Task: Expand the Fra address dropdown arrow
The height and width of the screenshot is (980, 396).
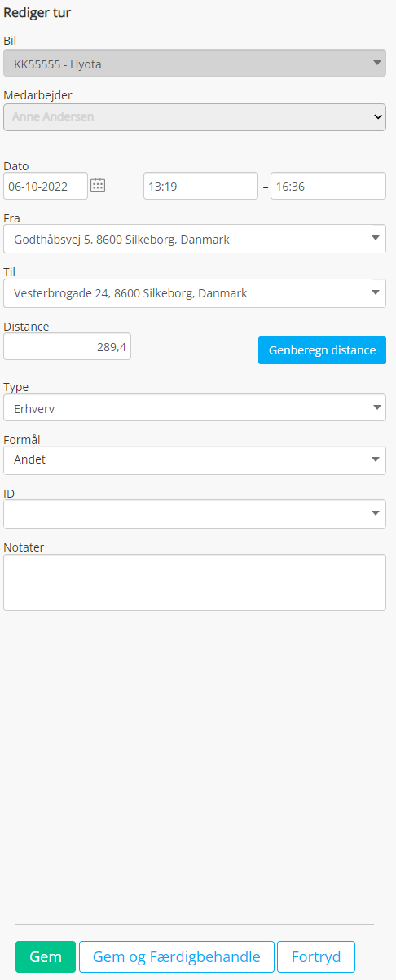Action: 376,239
